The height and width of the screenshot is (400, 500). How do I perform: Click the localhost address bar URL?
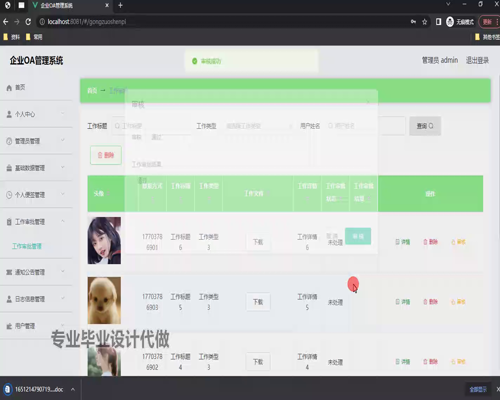[x=87, y=22]
